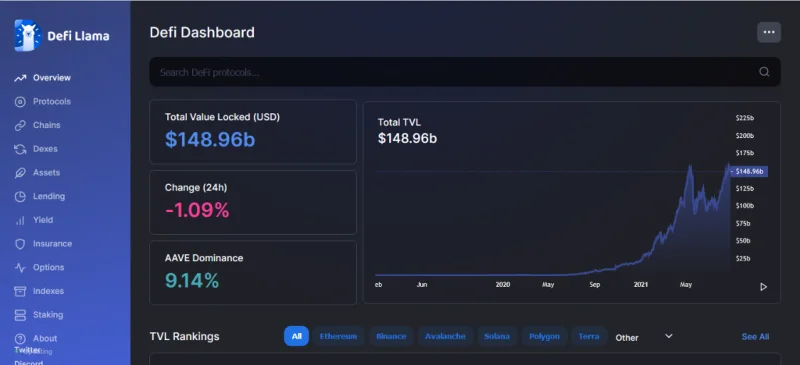The width and height of the screenshot is (800, 365).
Task: Click the TVL Rankings heading
Action: tap(185, 336)
